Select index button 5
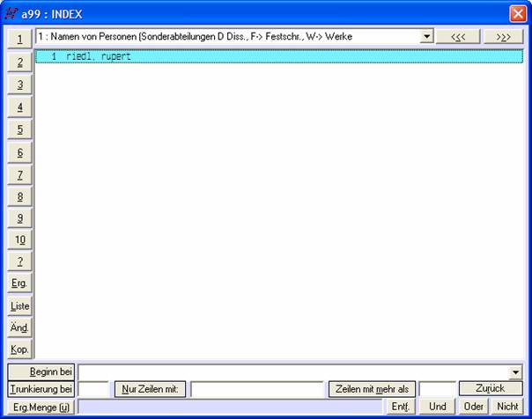The width and height of the screenshot is (532, 419). tap(19, 129)
